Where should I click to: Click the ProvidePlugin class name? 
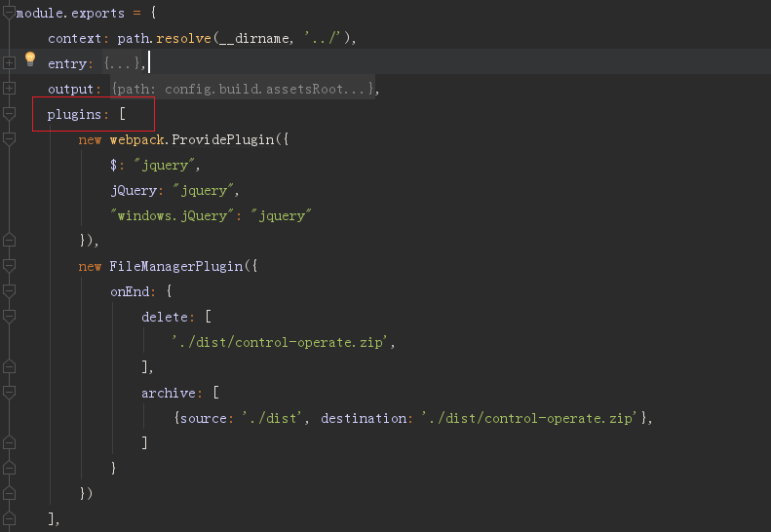point(223,139)
